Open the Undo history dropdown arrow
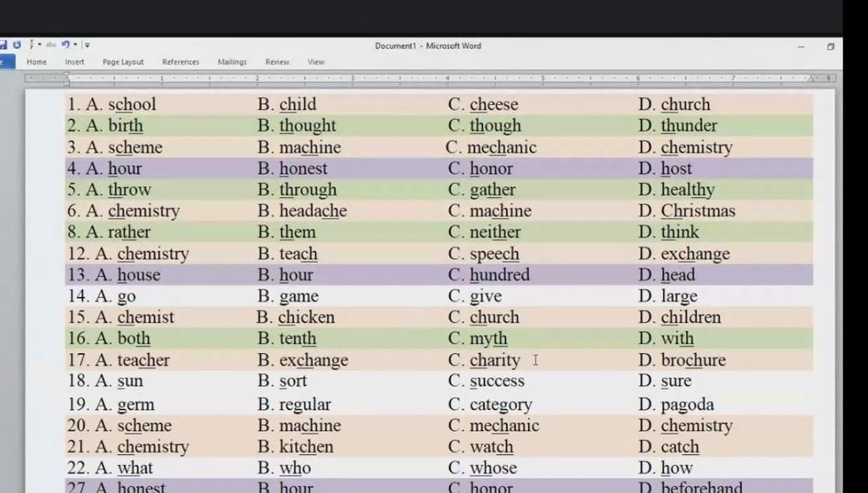Viewport: 868px width, 493px height. point(75,44)
